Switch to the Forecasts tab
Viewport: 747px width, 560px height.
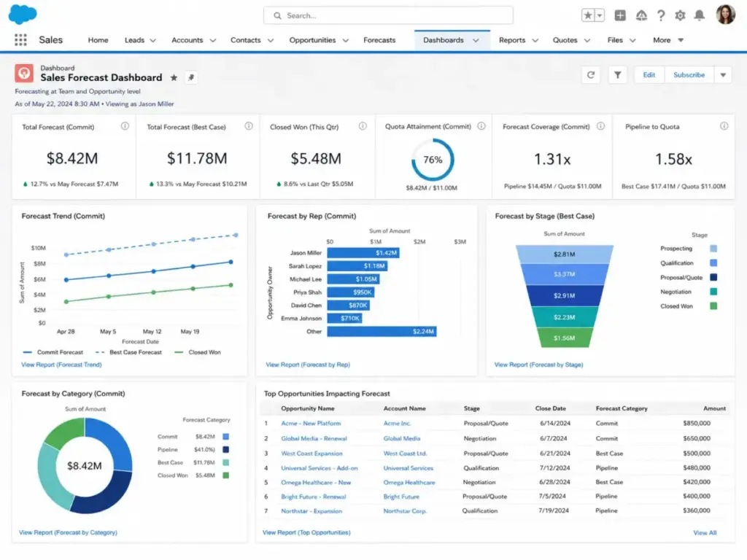click(x=379, y=41)
